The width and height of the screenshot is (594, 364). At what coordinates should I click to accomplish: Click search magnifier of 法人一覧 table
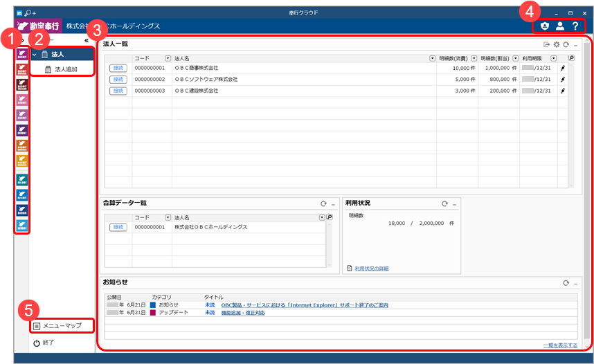click(x=571, y=58)
